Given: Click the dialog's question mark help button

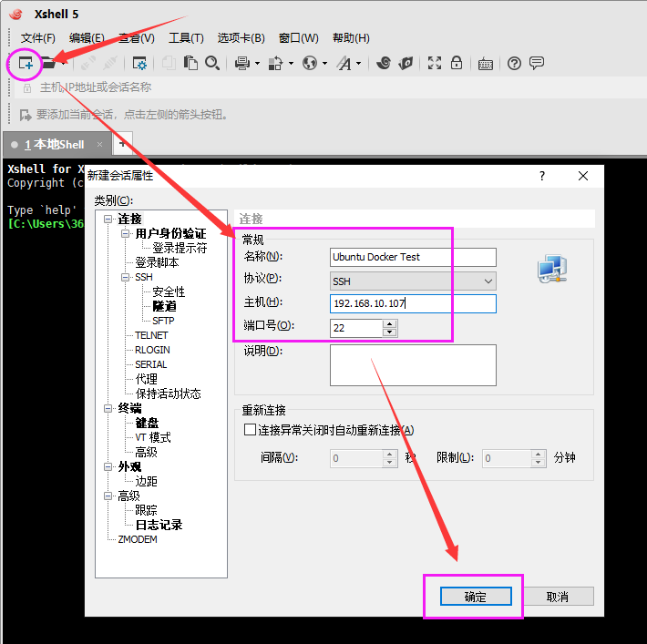Looking at the screenshot, I should [542, 176].
